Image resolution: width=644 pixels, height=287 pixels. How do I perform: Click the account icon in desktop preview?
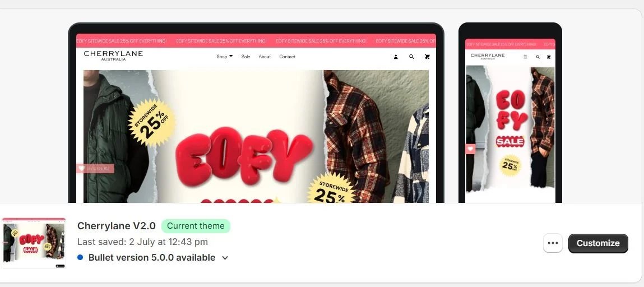(396, 57)
